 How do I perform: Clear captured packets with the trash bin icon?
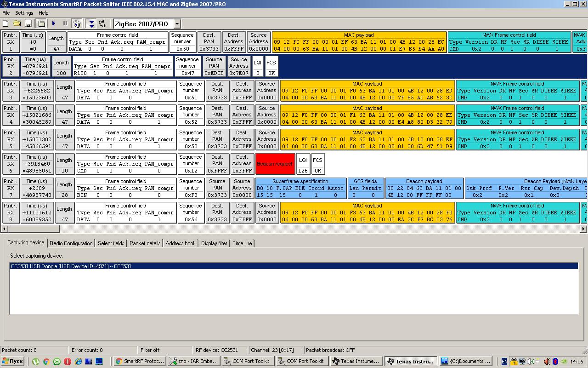77,23
